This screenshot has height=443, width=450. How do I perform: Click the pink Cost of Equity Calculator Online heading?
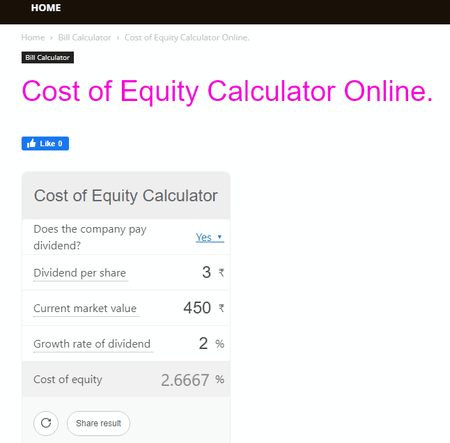point(227,91)
